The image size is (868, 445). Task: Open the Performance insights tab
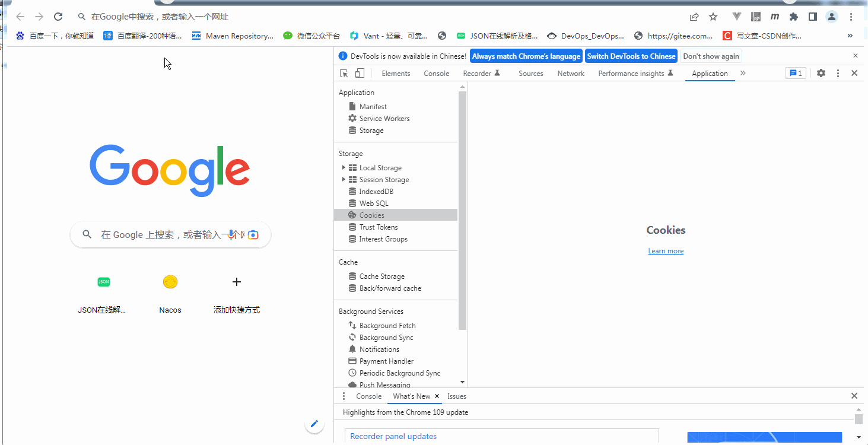[x=636, y=74]
